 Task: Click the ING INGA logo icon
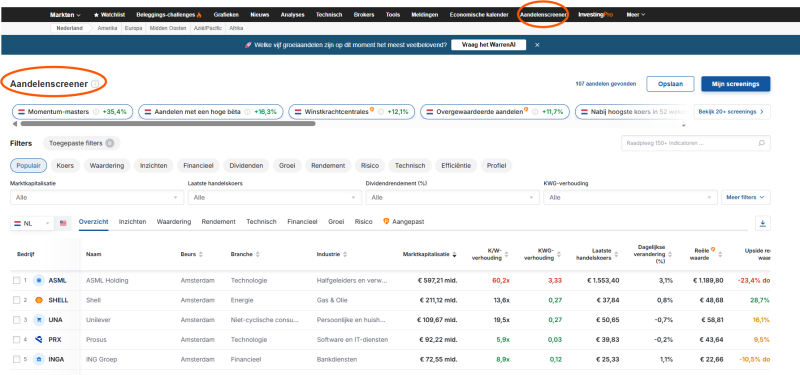[x=39, y=359]
